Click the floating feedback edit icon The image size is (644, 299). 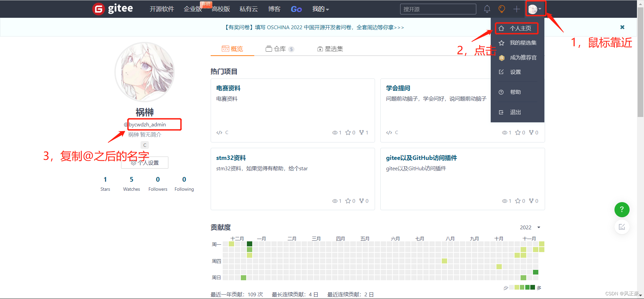622,227
